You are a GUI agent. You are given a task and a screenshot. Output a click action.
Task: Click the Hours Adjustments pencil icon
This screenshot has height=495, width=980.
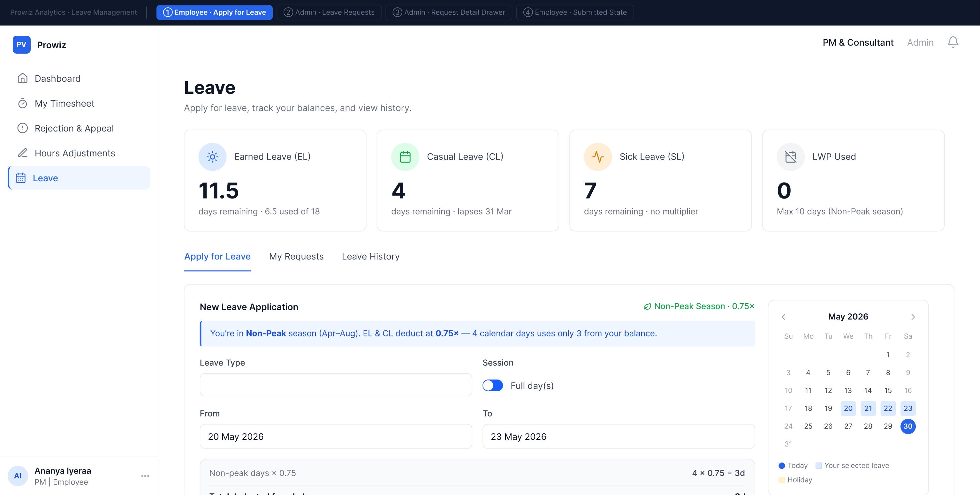coord(22,153)
